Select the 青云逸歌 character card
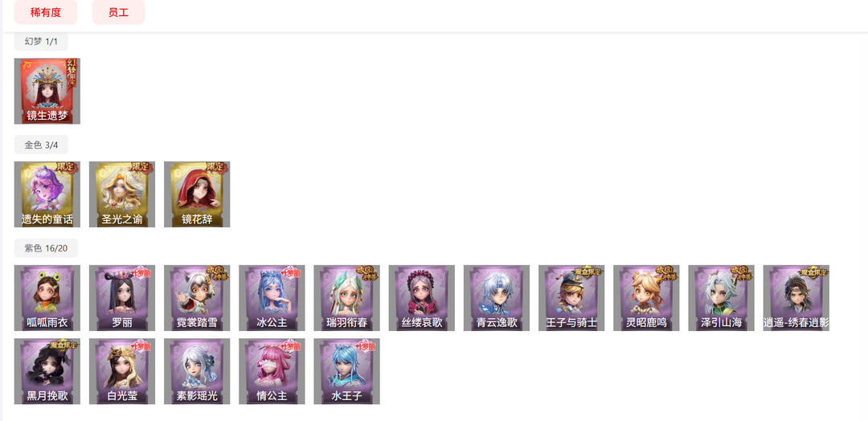Viewport: 868px width, 421px height. (497, 297)
